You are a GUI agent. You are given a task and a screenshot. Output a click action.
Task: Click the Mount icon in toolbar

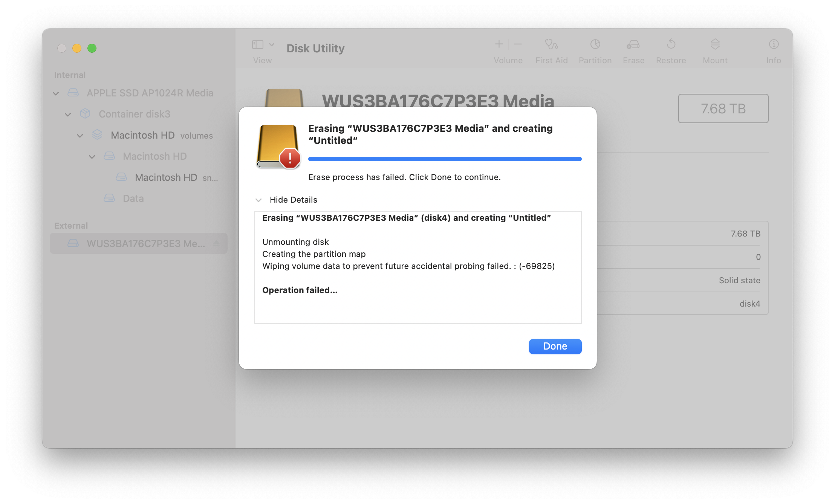coord(715,44)
